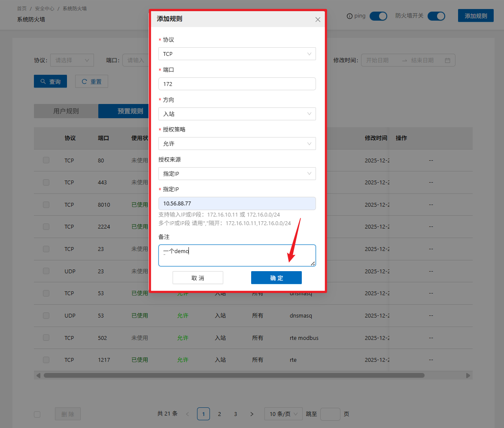Click the 确定 confirm button
This screenshot has width=504, height=428.
point(276,278)
